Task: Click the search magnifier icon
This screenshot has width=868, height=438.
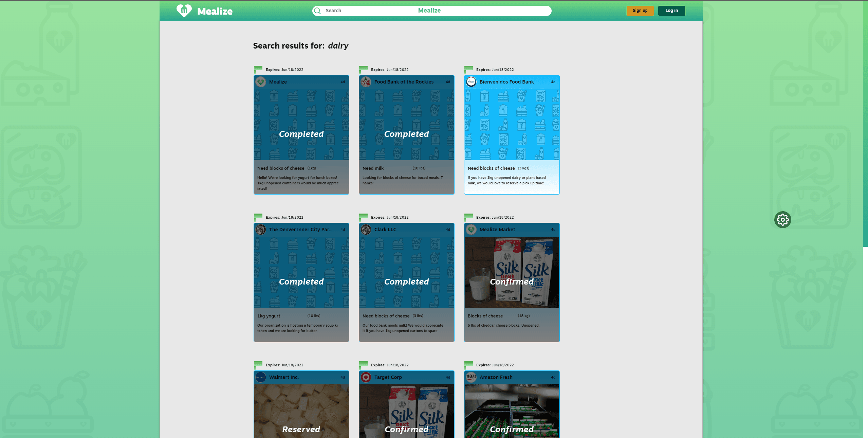Action: click(x=317, y=11)
